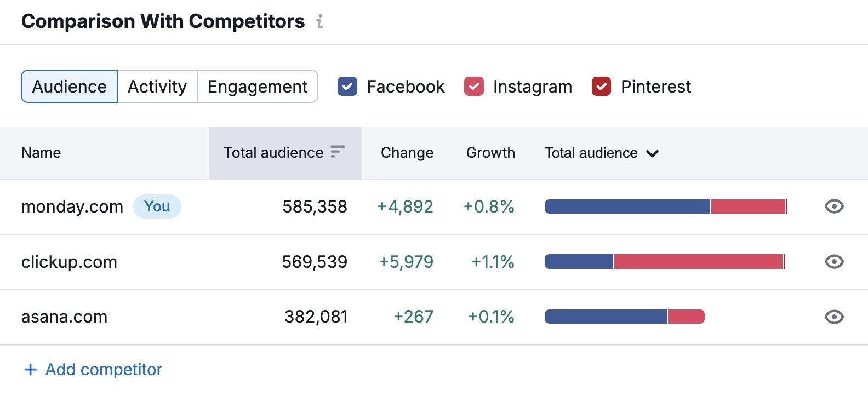Click the monday.com competitor name
Image resolution: width=868 pixels, height=402 pixels.
coord(71,206)
